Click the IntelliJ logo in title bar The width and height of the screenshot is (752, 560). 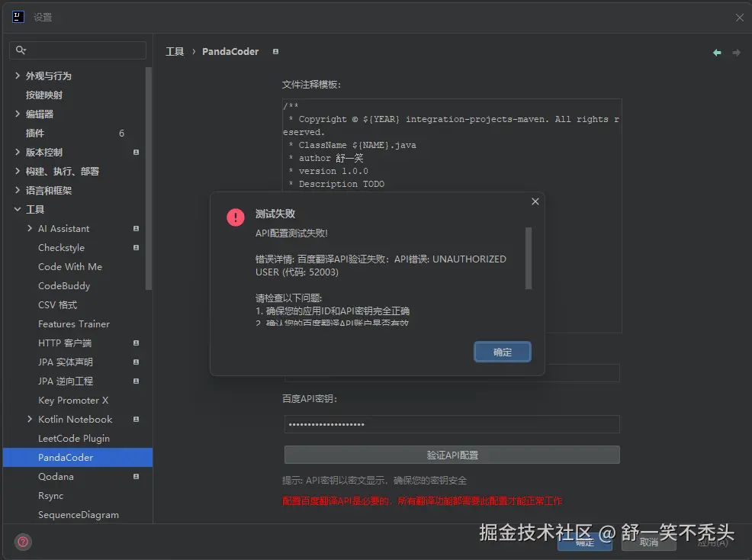[x=18, y=17]
